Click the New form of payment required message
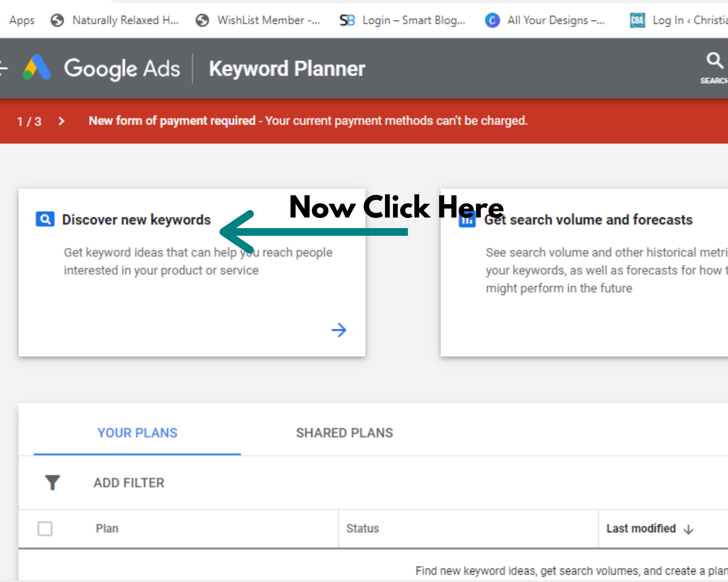Screen dimensions: 728x582 [308, 121]
